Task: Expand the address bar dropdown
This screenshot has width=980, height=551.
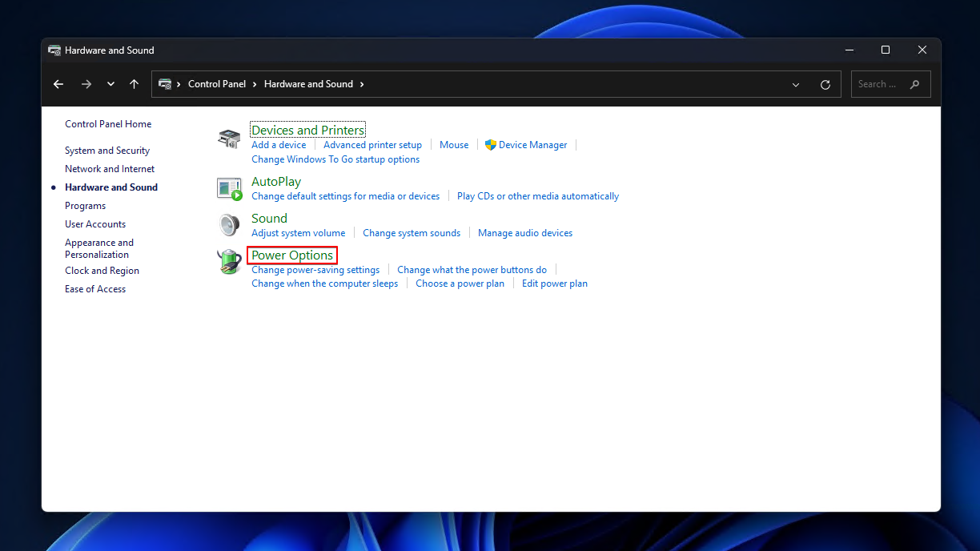Action: (x=795, y=83)
